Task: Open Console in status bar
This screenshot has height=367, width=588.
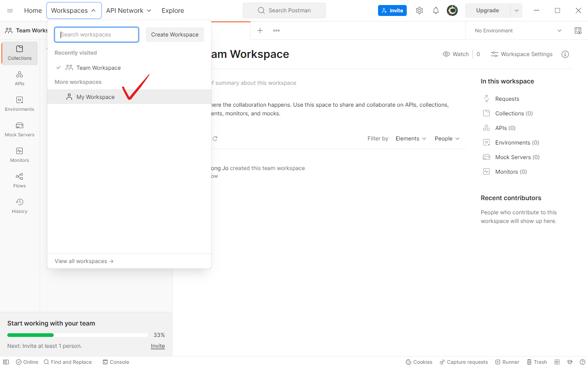Action: 116,362
